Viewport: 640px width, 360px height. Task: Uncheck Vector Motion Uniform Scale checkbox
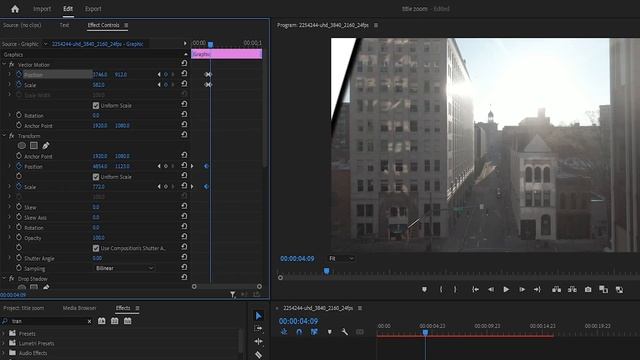[96, 105]
